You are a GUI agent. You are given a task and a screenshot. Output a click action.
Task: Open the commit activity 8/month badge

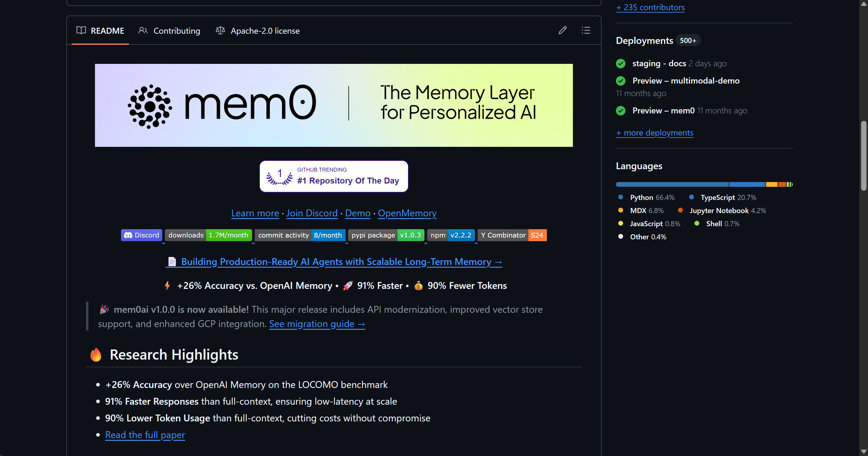[x=300, y=235]
